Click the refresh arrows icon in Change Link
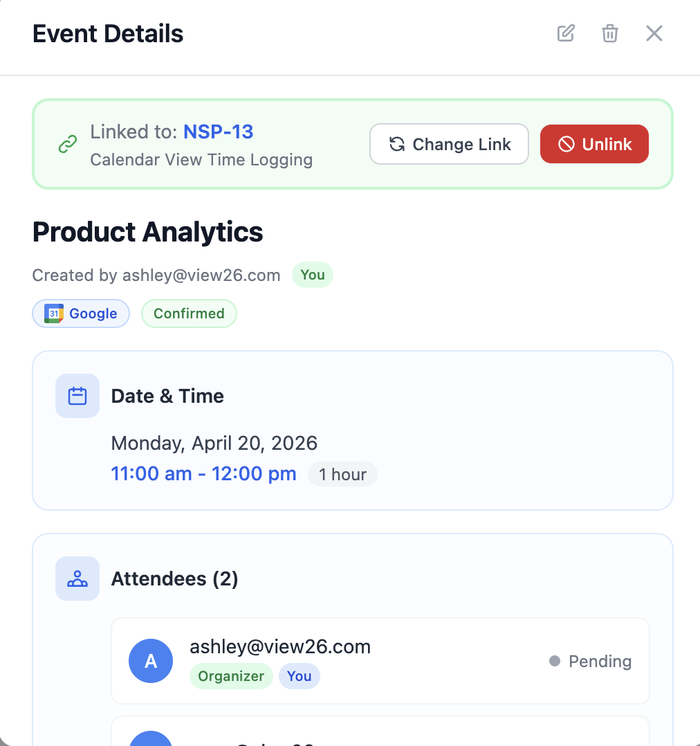This screenshot has width=700, height=746. (397, 144)
